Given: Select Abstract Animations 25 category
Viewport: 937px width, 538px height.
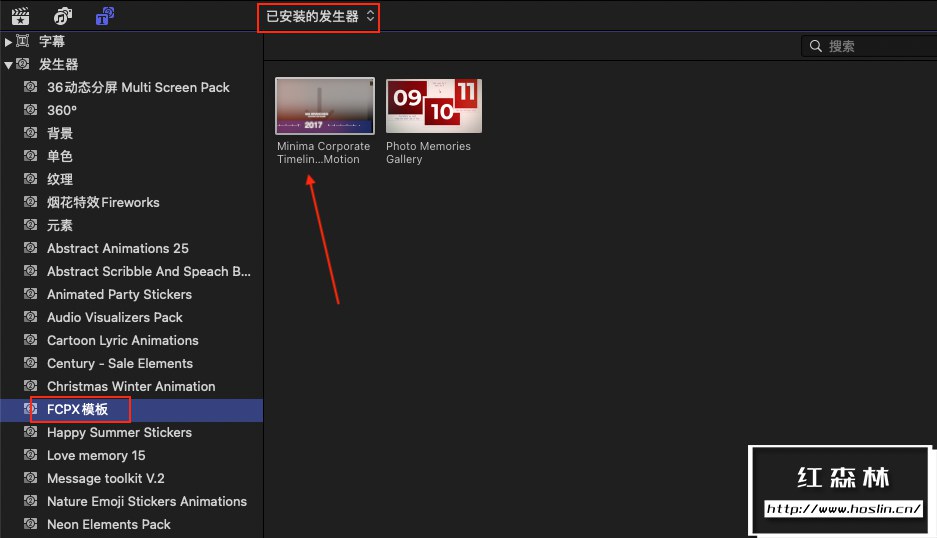Looking at the screenshot, I should (x=118, y=249).
